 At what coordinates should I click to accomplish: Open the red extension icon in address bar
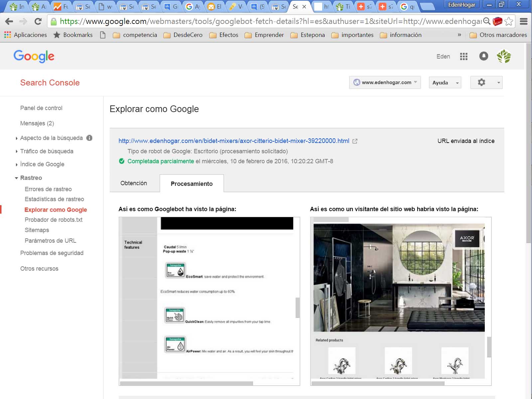(497, 22)
